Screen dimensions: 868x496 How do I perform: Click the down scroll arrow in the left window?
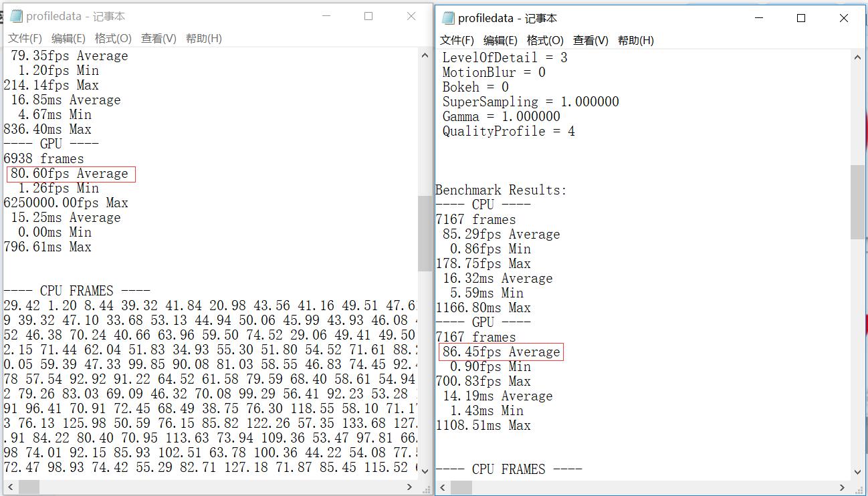(x=425, y=471)
